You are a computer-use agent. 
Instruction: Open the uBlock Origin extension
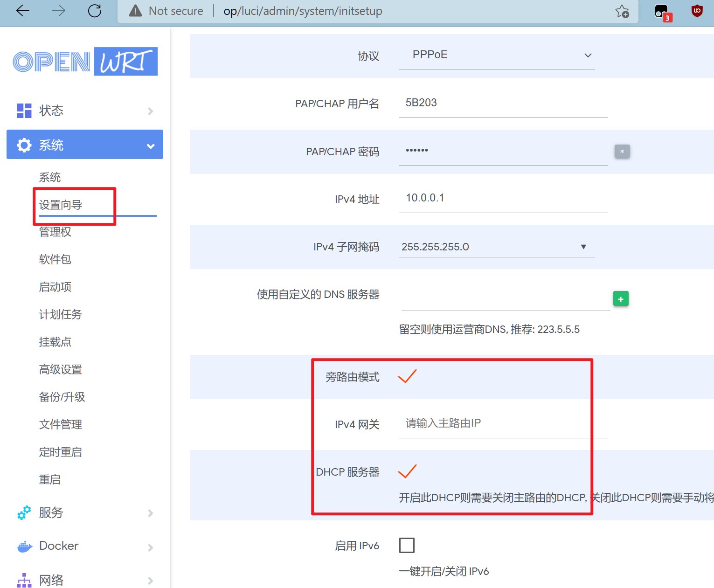pos(697,11)
